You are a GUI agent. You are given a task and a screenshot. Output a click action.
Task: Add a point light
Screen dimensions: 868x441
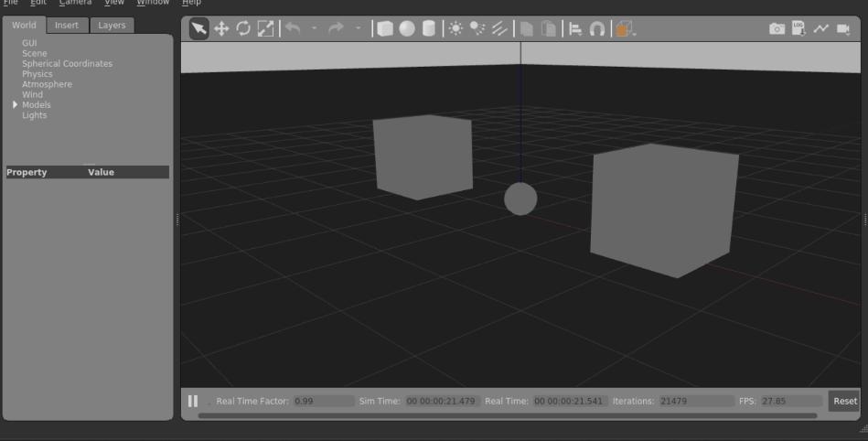point(455,28)
